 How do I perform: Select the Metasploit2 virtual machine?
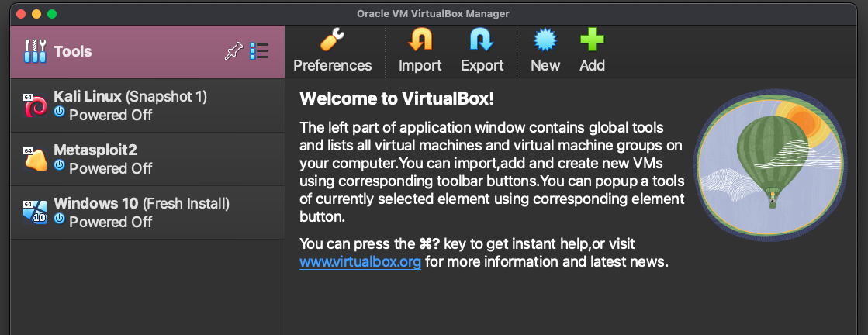(x=148, y=159)
